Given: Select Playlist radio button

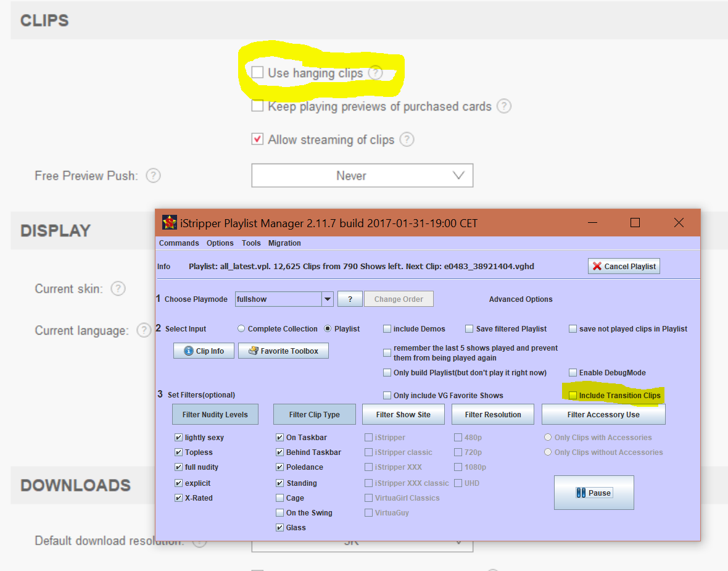Looking at the screenshot, I should pos(328,328).
